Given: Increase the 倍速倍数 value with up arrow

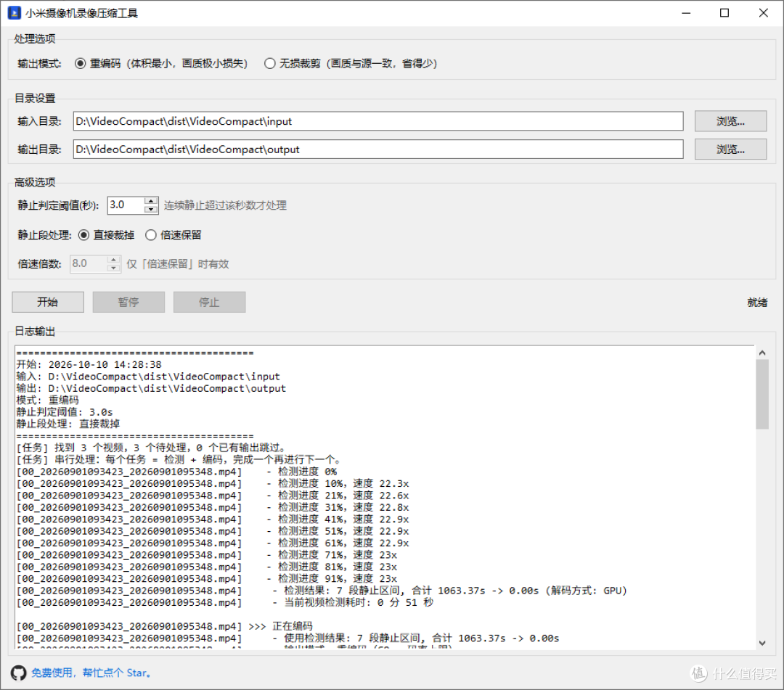Looking at the screenshot, I should coord(113,260).
